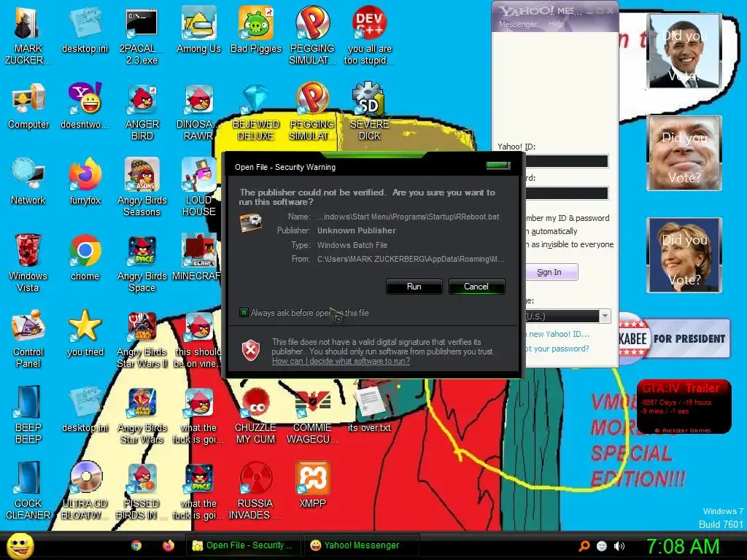Click the 'FOR PRESIDENT' banner gadget
The image size is (747, 560).
674,338
